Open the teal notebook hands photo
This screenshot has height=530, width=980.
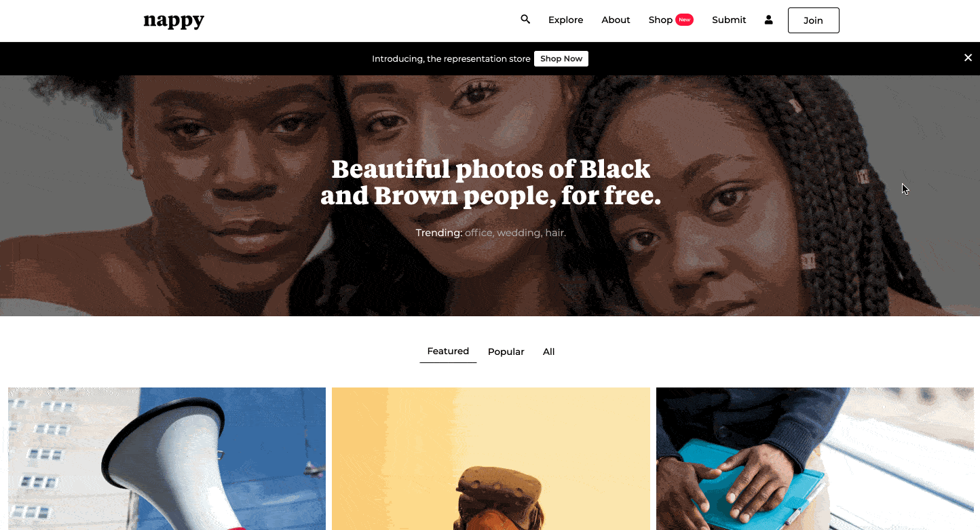click(x=815, y=459)
